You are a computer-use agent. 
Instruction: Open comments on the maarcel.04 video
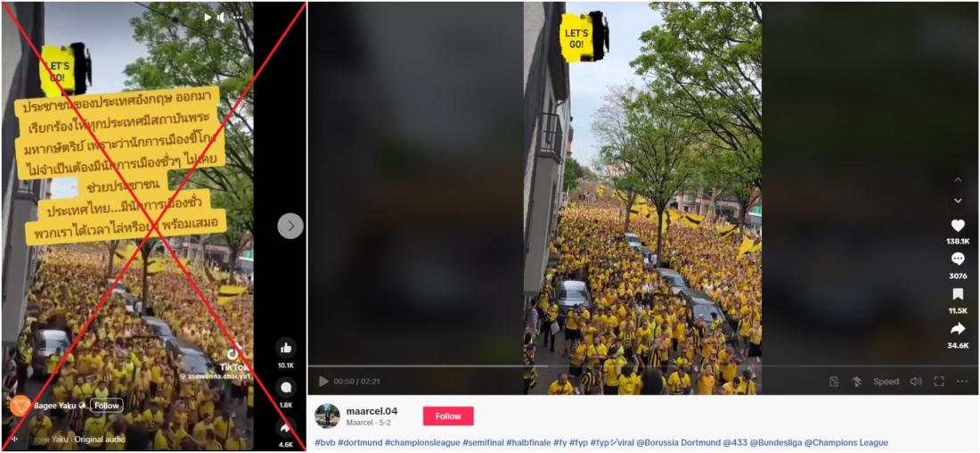[x=958, y=259]
